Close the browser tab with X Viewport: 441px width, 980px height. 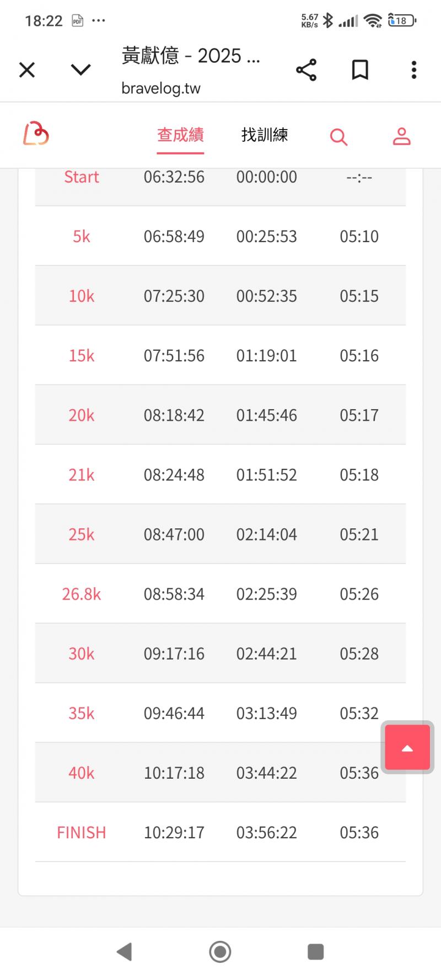click(x=27, y=70)
